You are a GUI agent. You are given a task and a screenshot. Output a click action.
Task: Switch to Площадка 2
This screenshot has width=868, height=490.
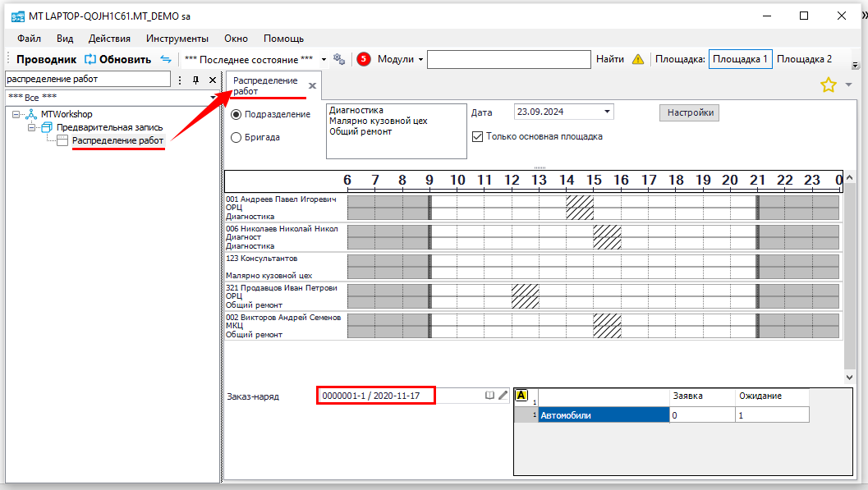point(804,59)
